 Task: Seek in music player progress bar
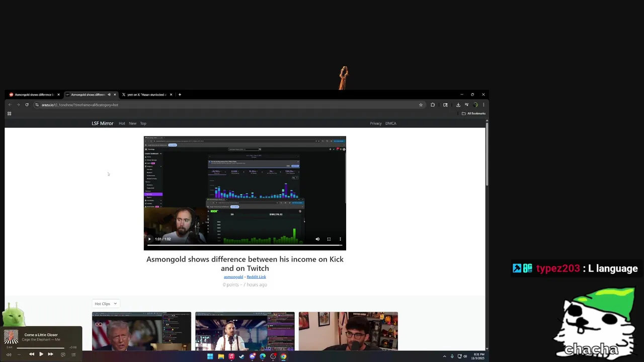pyautogui.click(x=40, y=347)
